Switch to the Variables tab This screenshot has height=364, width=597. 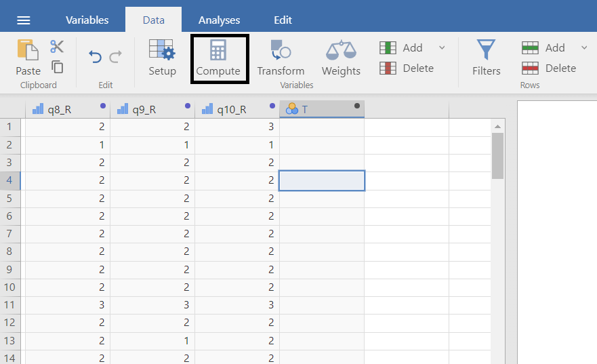tap(87, 20)
